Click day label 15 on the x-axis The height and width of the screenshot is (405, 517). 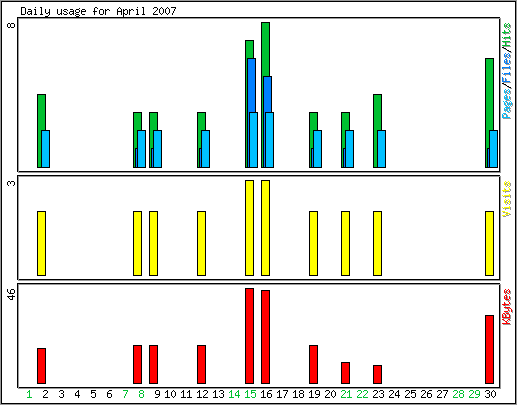[x=250, y=394]
